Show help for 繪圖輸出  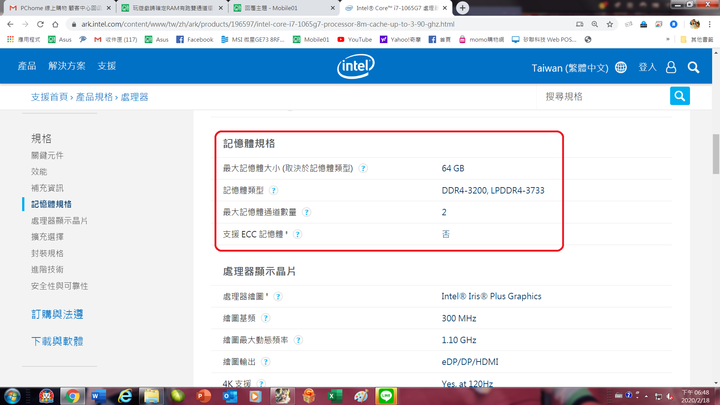coord(265,362)
